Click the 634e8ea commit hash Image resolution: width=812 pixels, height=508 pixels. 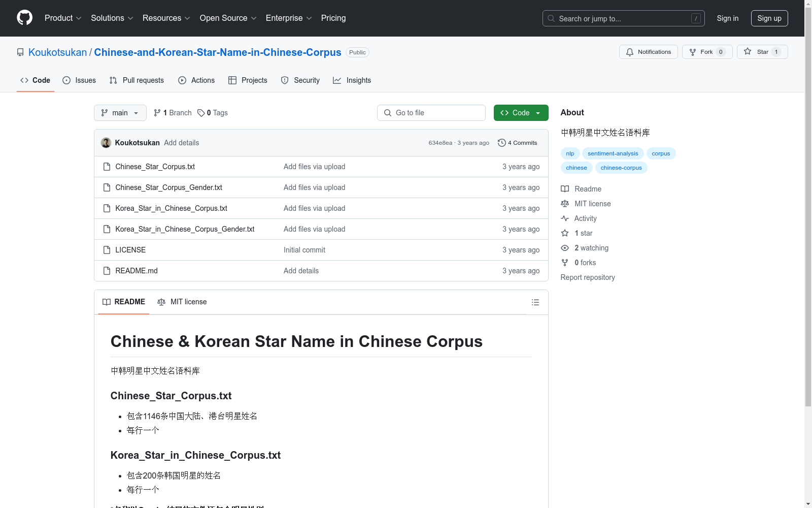pos(440,143)
